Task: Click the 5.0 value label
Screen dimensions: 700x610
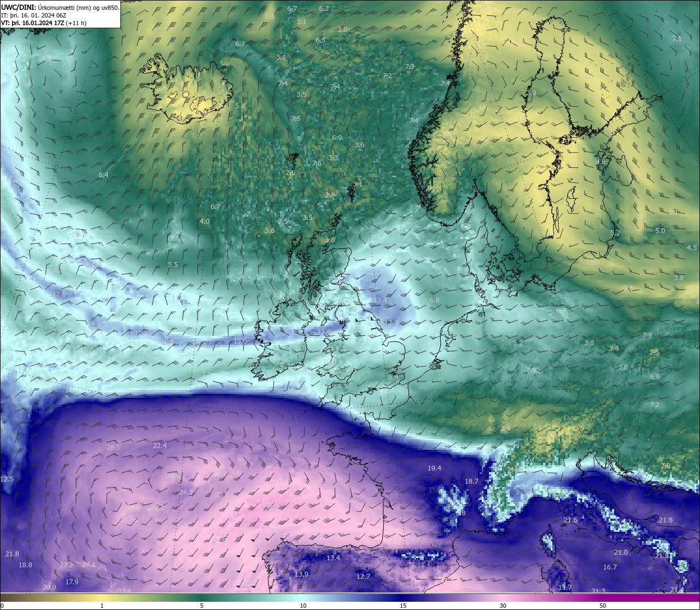Action: 660,230
